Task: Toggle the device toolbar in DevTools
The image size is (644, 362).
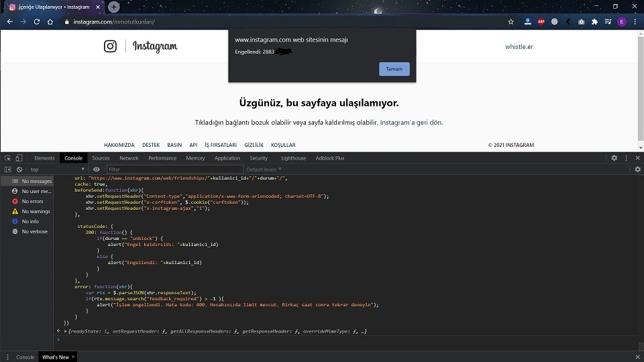Action: [19, 158]
